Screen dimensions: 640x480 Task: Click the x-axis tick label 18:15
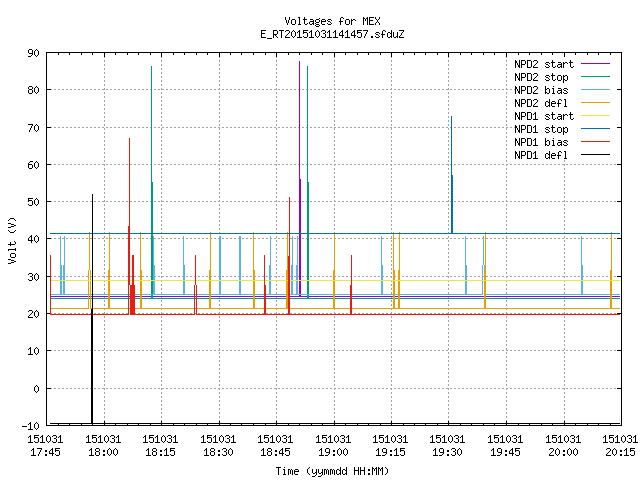(x=160, y=452)
